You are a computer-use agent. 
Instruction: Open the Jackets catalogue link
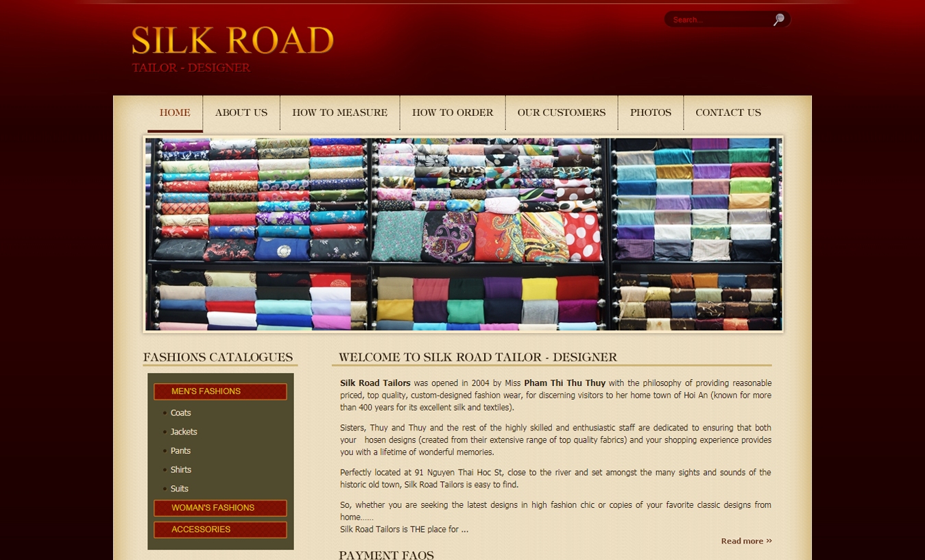point(184,432)
